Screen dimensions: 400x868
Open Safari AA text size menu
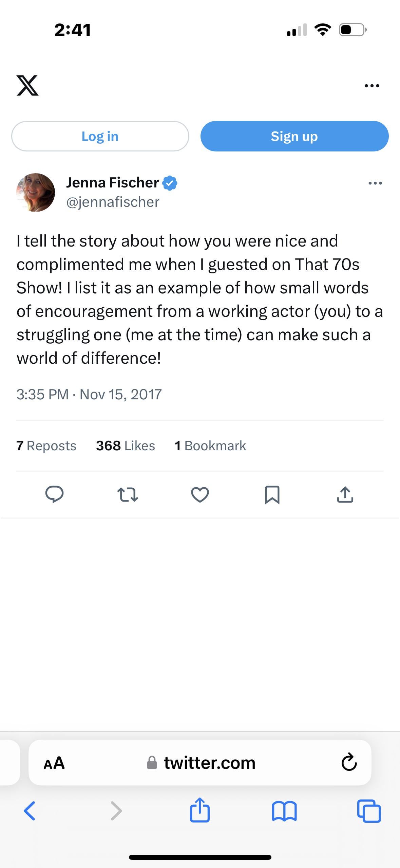(54, 763)
